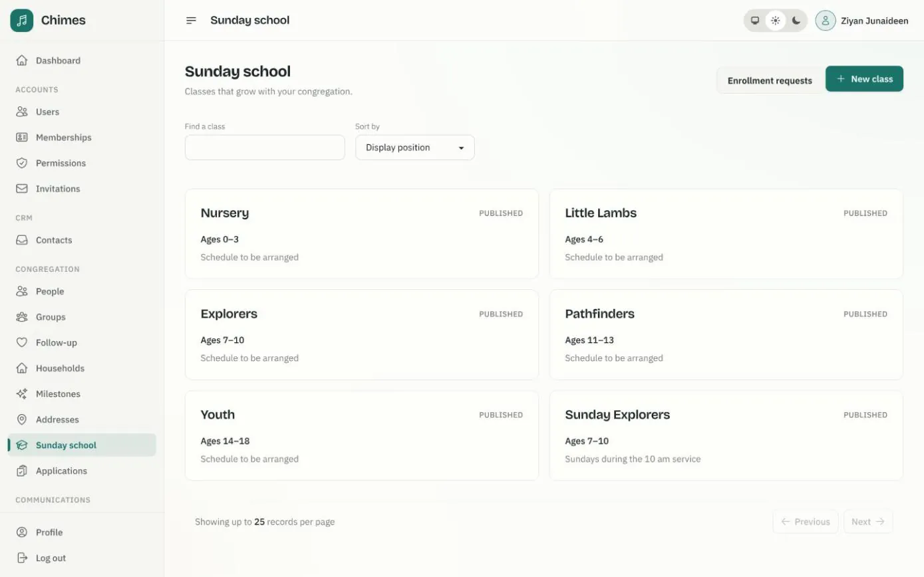The width and height of the screenshot is (924, 577).
Task: Click the Users people icon
Action: [22, 112]
